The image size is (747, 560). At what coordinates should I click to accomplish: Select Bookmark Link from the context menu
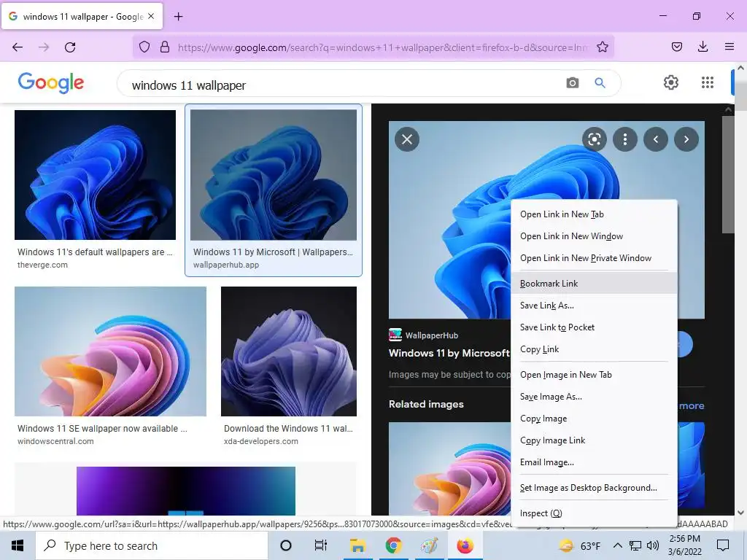pyautogui.click(x=594, y=284)
